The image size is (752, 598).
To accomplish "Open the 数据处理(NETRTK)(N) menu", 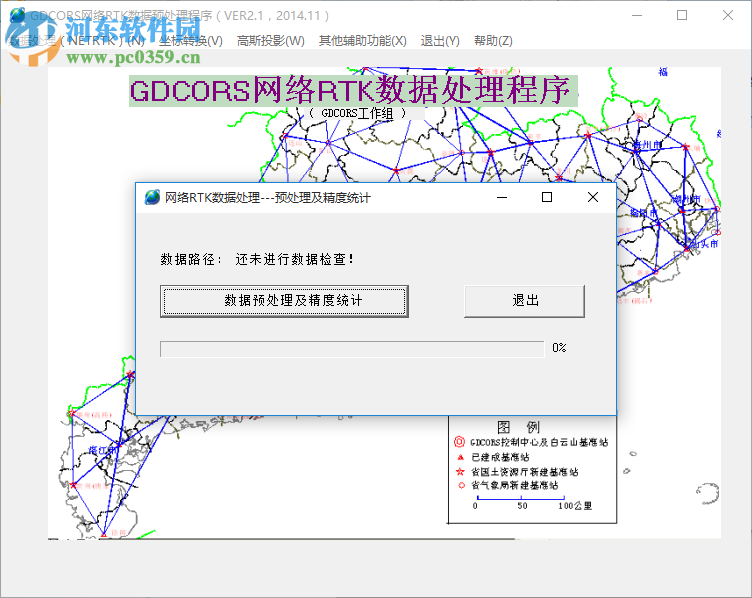I will (x=77, y=41).
